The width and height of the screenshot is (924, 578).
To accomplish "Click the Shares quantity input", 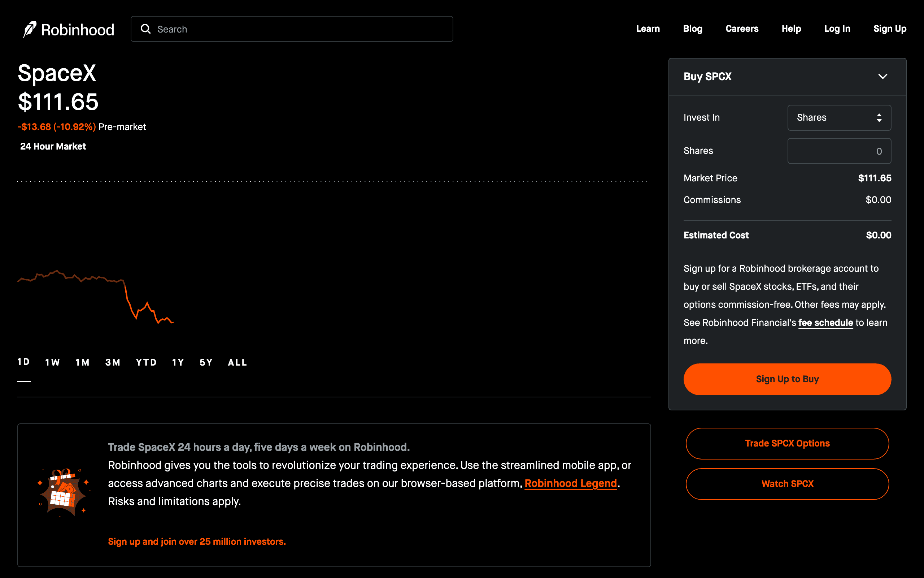I will (x=839, y=151).
